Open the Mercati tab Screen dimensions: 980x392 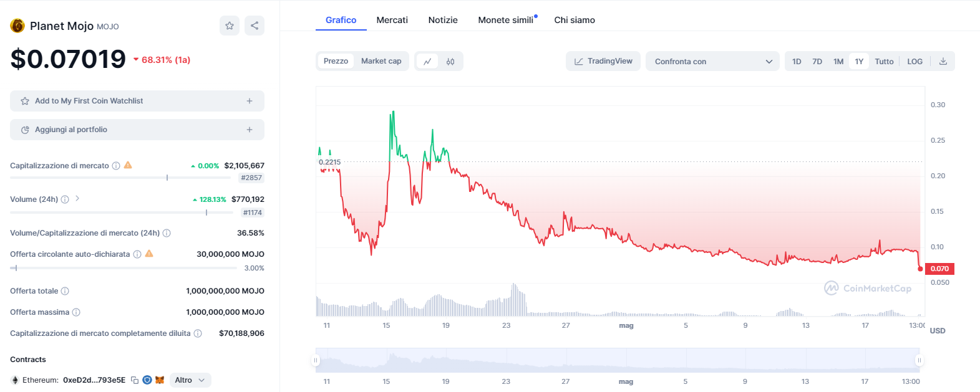click(392, 20)
